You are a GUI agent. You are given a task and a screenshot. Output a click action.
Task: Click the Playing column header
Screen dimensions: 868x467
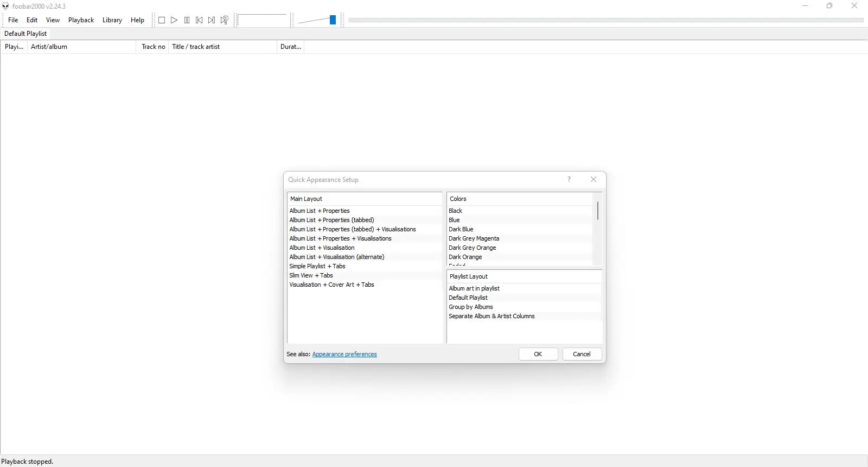(x=14, y=47)
